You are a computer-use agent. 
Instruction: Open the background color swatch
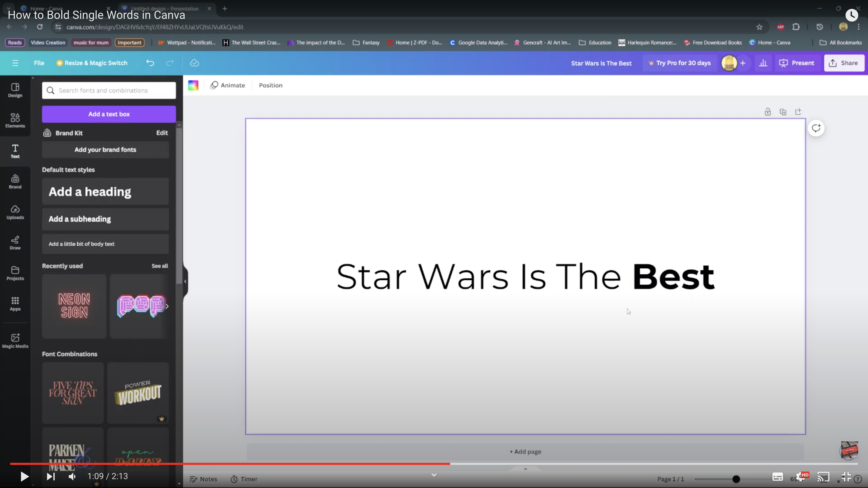pyautogui.click(x=193, y=85)
